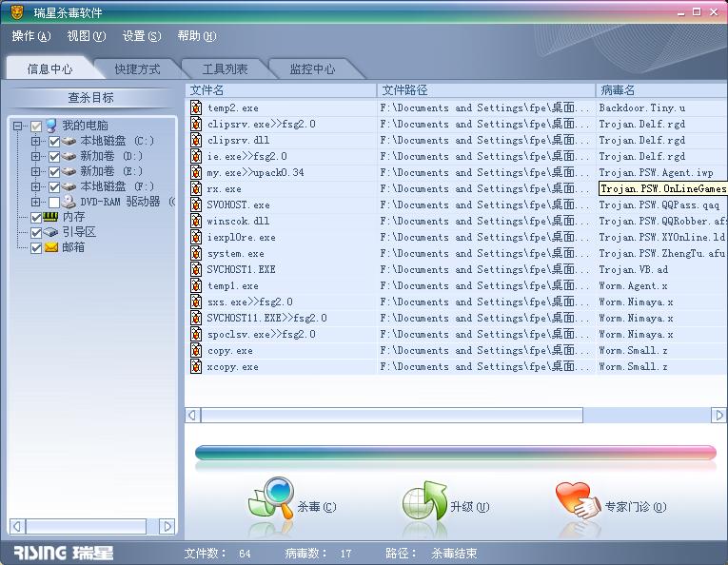Click the magnifier scan icon for 杀毒
Screen dimensions: 728x565
(271, 498)
